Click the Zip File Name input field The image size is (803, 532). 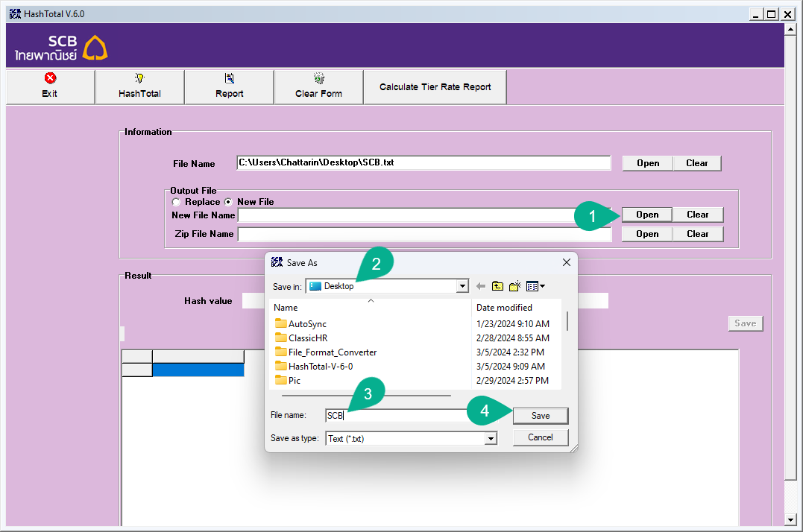(x=424, y=234)
